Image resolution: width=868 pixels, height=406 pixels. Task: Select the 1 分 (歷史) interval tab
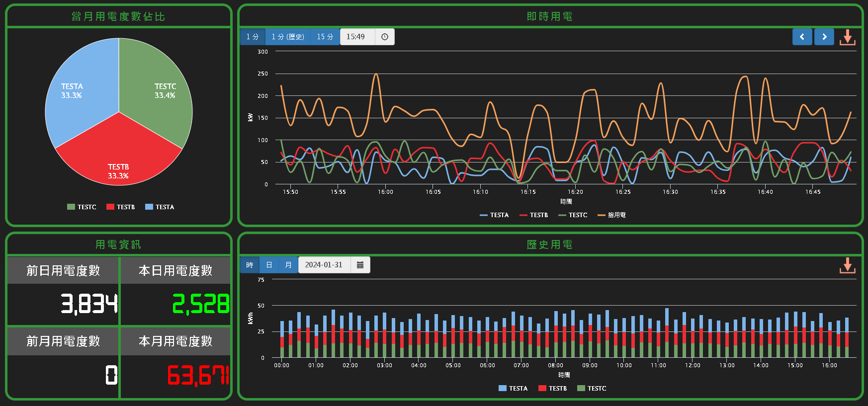(x=287, y=37)
